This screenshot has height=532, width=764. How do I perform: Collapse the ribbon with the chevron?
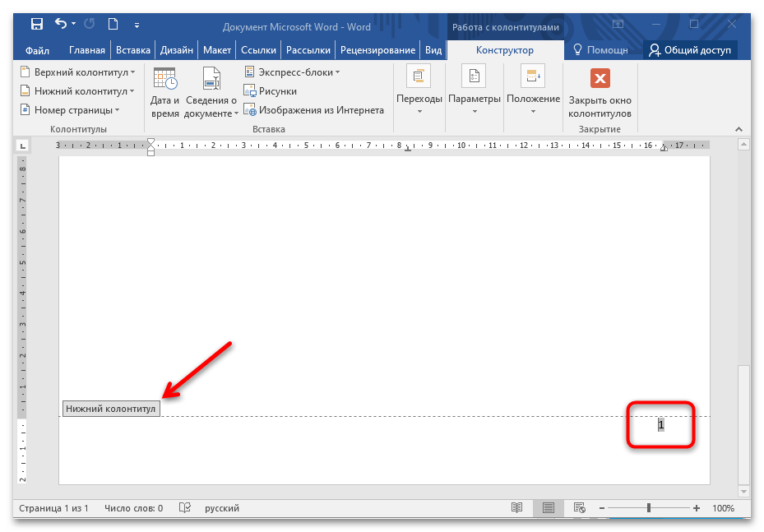pyautogui.click(x=739, y=129)
